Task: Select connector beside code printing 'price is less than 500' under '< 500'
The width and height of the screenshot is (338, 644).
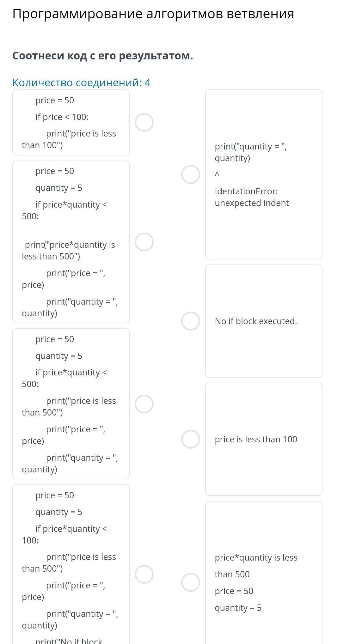Action: tap(144, 404)
